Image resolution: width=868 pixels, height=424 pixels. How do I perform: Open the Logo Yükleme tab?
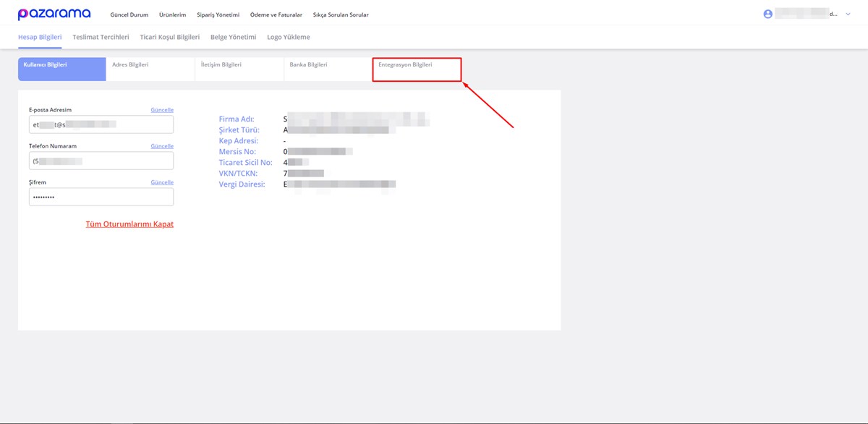pyautogui.click(x=288, y=37)
